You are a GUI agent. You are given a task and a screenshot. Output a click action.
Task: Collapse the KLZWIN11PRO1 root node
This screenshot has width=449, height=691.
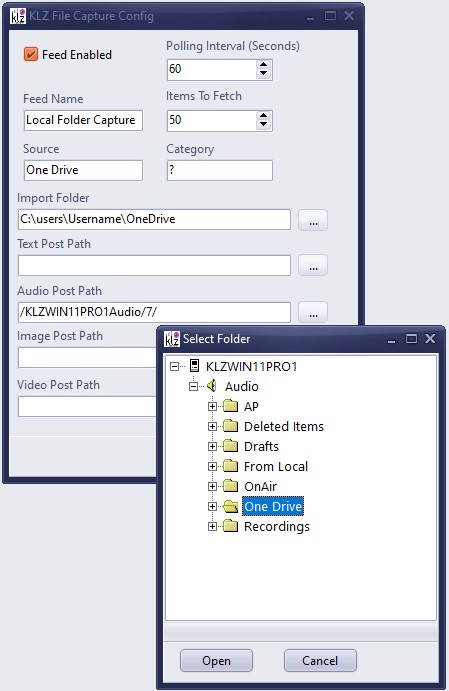pos(174,366)
